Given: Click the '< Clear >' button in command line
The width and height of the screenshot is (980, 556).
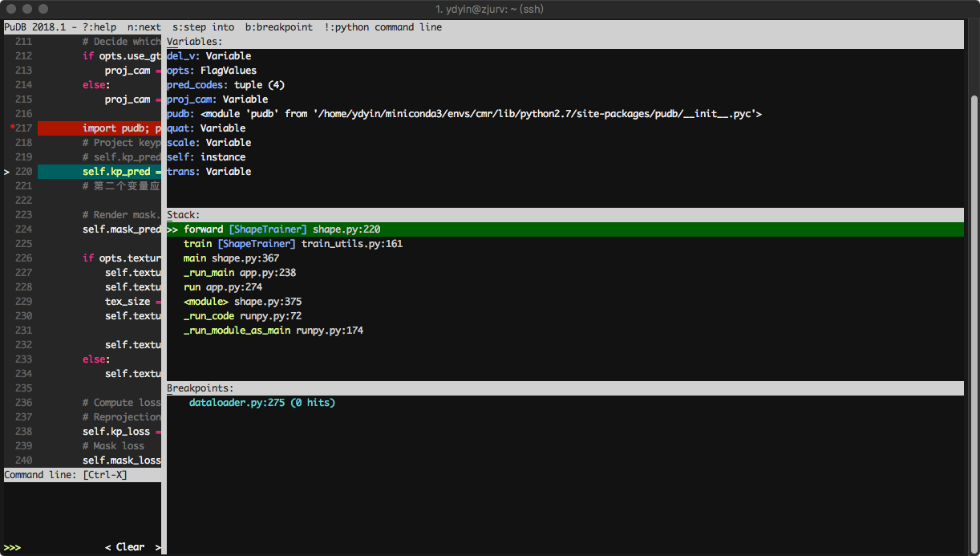Looking at the screenshot, I should coord(133,547).
